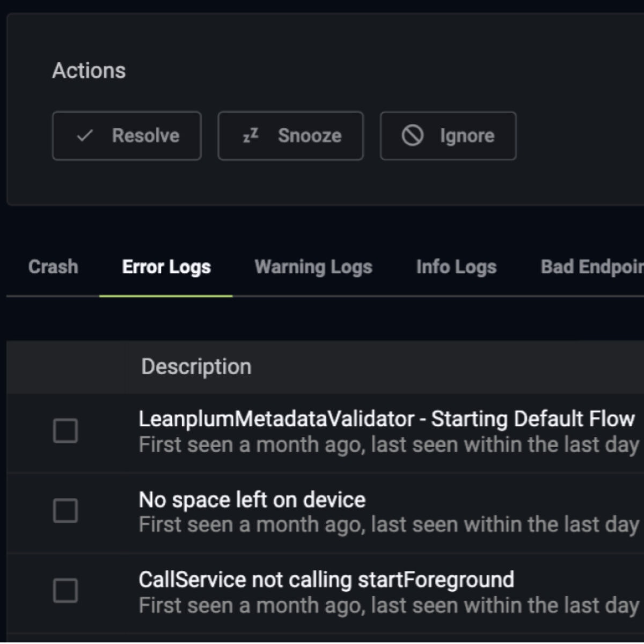The width and height of the screenshot is (644, 644).
Task: Click the Actions panel heading
Action: click(89, 70)
